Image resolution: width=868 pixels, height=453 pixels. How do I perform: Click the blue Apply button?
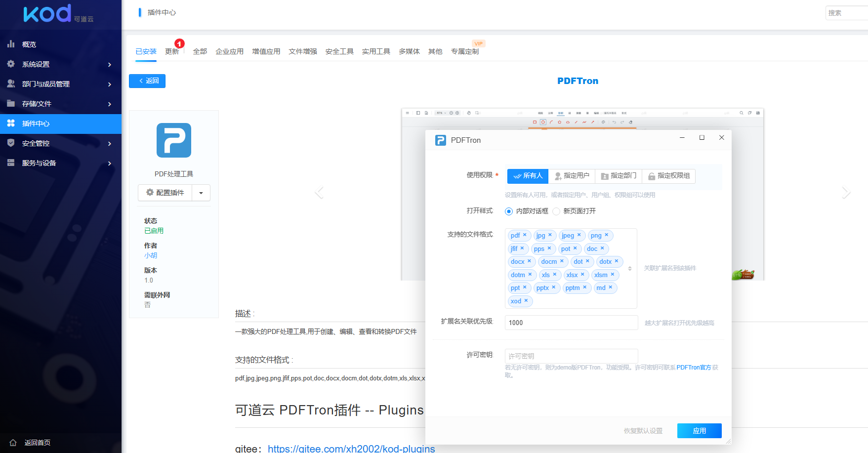699,431
